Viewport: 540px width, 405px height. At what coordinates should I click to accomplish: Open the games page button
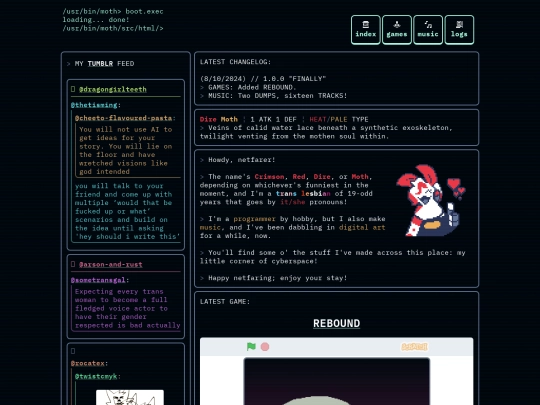[x=397, y=30]
